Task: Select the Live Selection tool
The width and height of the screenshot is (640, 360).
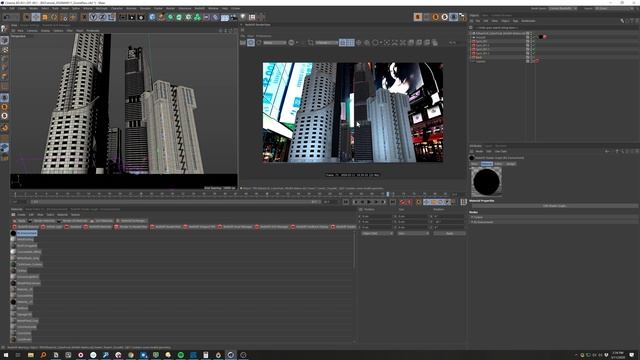Action: point(27,17)
